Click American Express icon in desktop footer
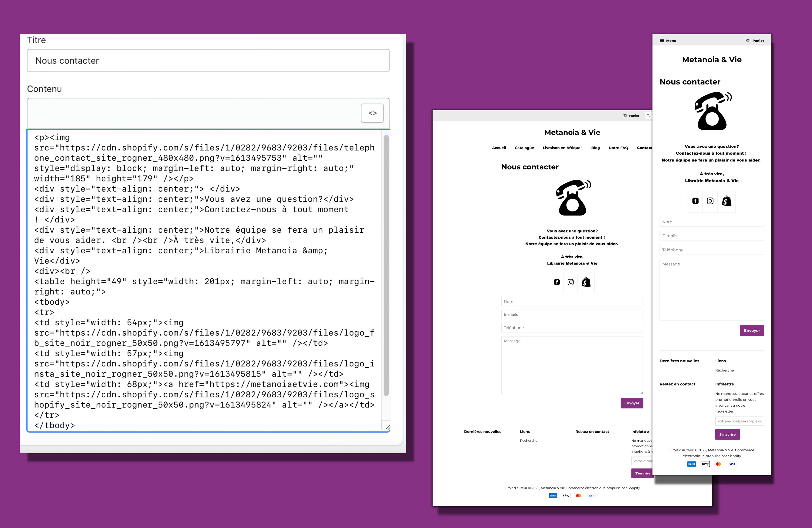Image resolution: width=812 pixels, height=528 pixels. click(553, 496)
